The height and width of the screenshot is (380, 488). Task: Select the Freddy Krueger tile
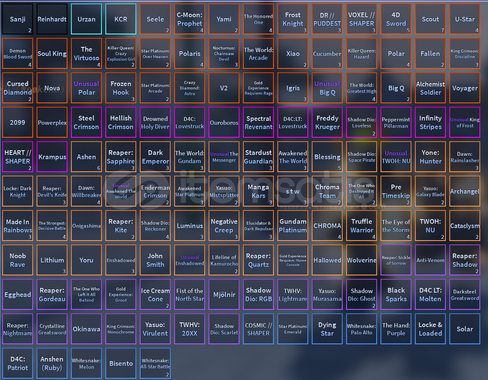click(x=327, y=122)
